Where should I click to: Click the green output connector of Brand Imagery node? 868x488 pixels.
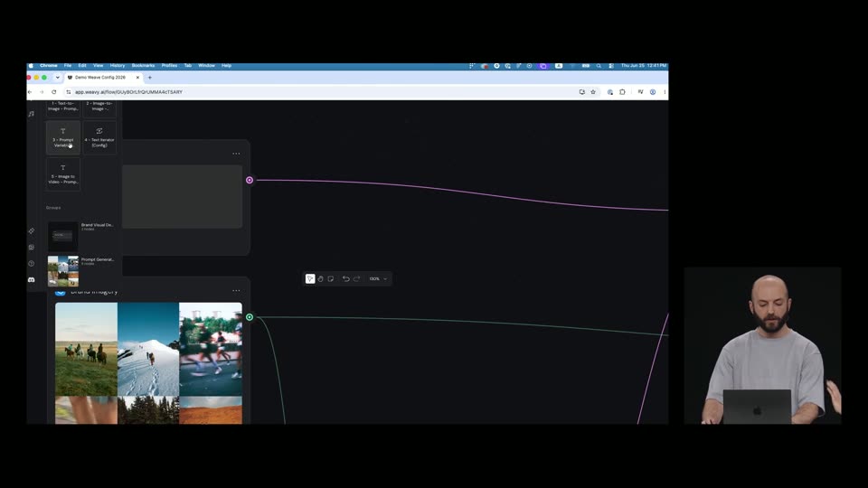coord(250,317)
